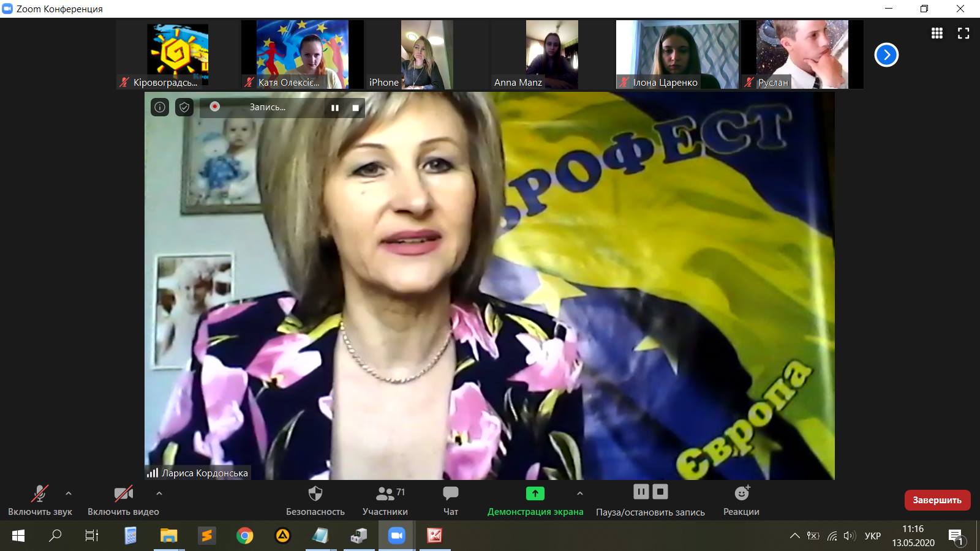
Task: Expand video options arrow next to camera
Action: 159,493
